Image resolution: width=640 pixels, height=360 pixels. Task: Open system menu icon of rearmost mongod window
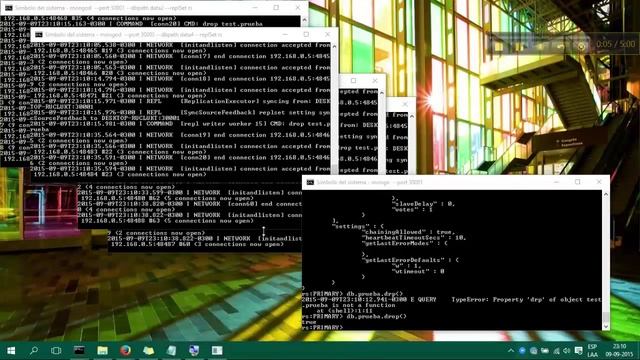9,8
